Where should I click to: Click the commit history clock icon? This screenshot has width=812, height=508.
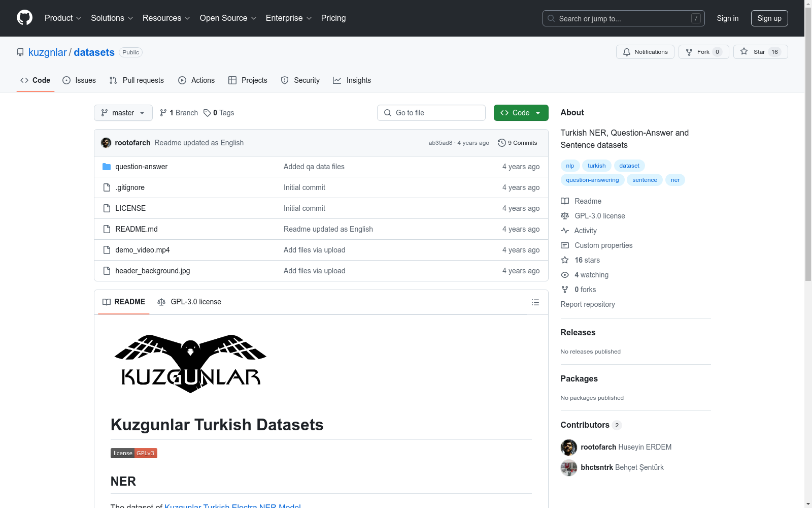[x=501, y=143]
